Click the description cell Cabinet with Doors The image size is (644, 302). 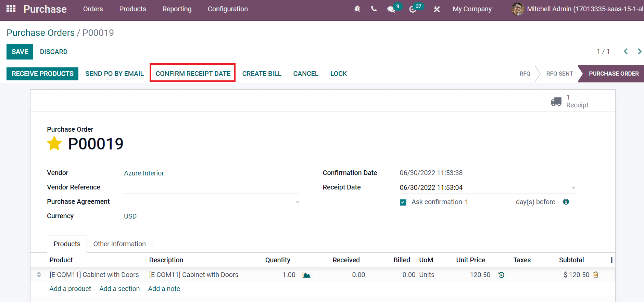pos(194,275)
